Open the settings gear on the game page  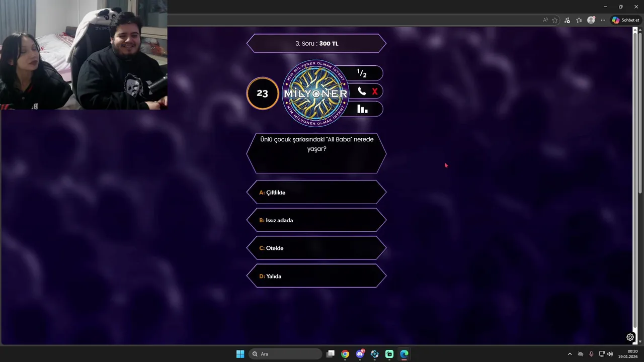click(630, 337)
